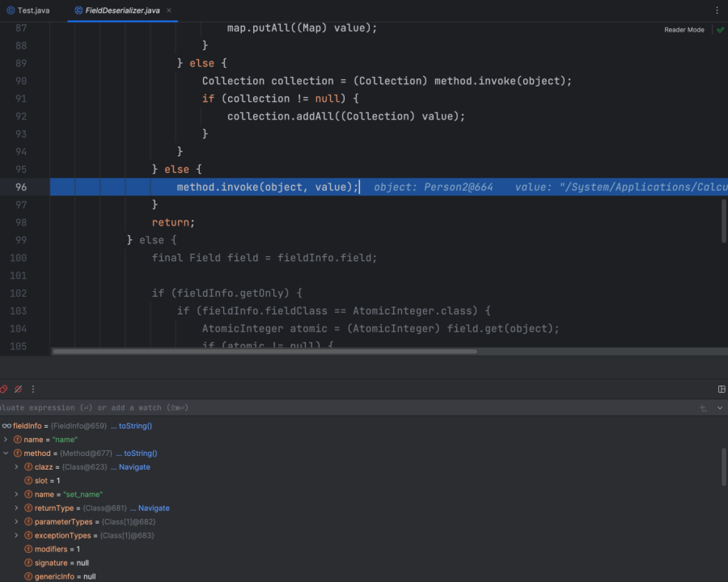This screenshot has width=728, height=582.
Task: Open editor tabs more-options menu
Action: pyautogui.click(x=717, y=11)
